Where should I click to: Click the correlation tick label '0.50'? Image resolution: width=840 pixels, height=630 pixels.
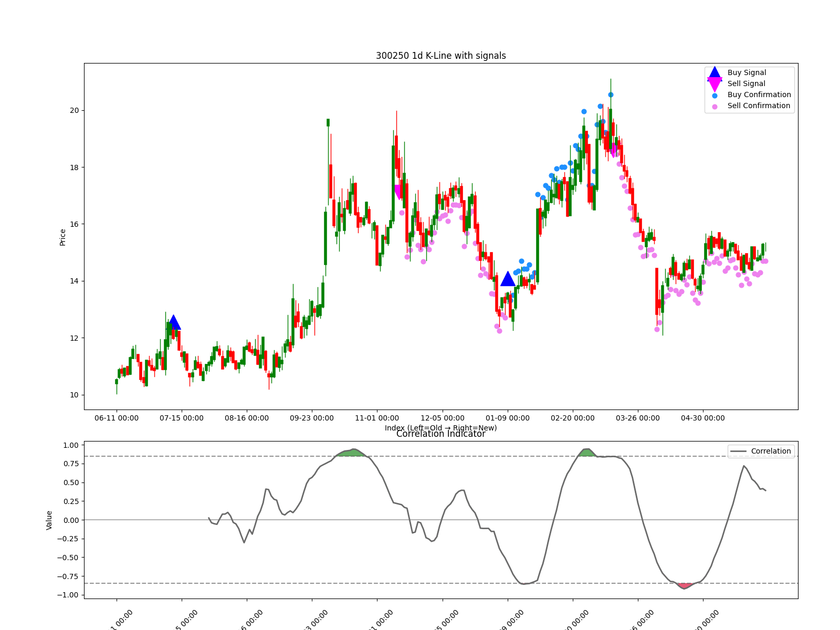point(71,482)
